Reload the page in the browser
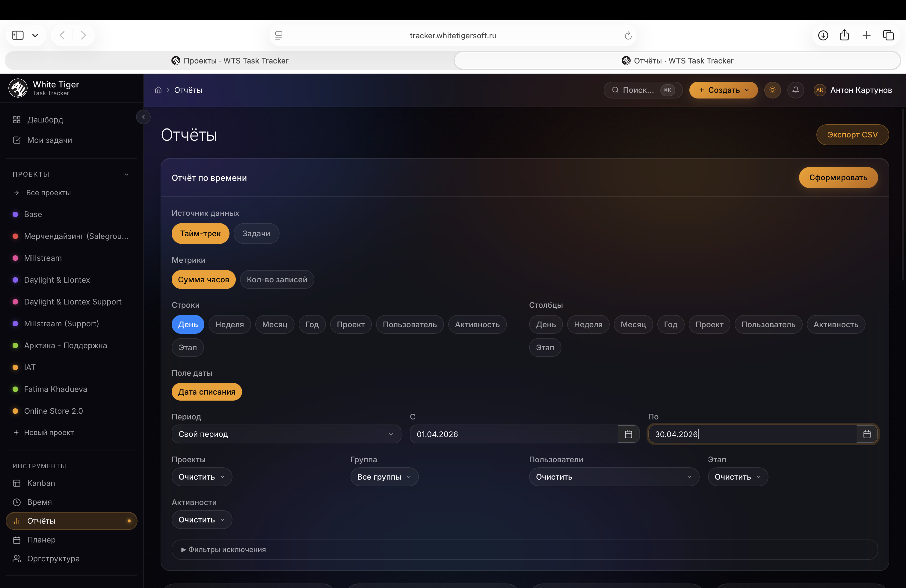Image resolution: width=906 pixels, height=588 pixels. [x=628, y=35]
